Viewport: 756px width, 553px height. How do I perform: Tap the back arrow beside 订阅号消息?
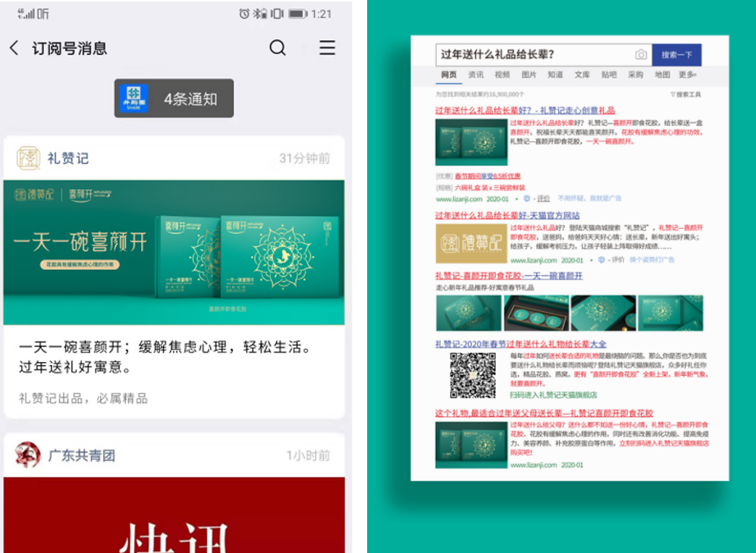(14, 48)
